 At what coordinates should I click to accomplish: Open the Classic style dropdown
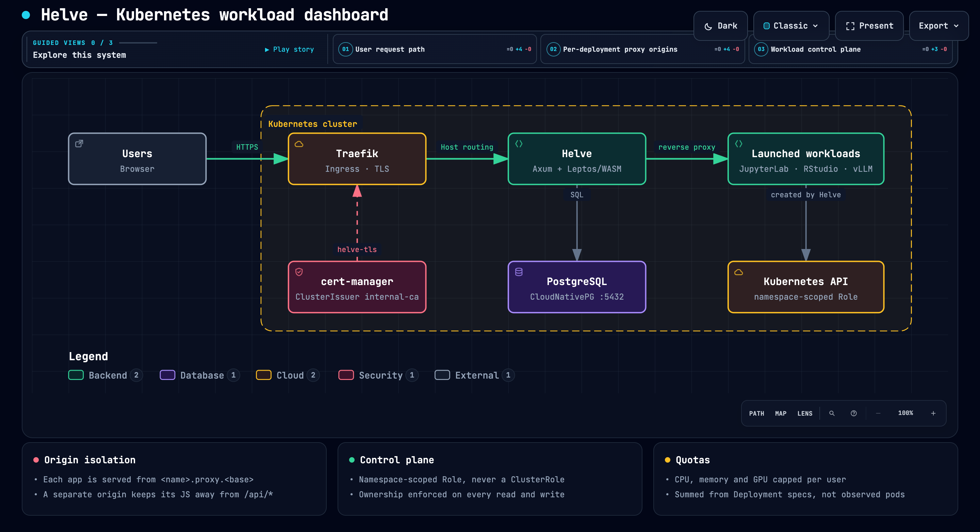point(791,26)
